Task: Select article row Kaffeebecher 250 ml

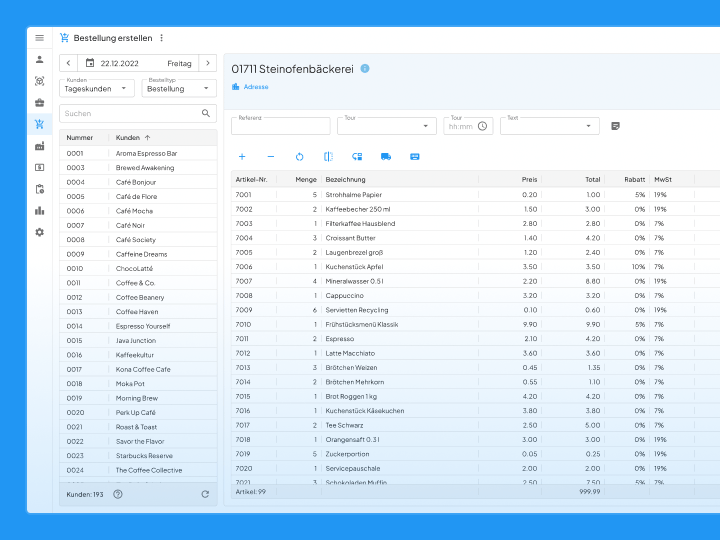Action: [x=475, y=209]
